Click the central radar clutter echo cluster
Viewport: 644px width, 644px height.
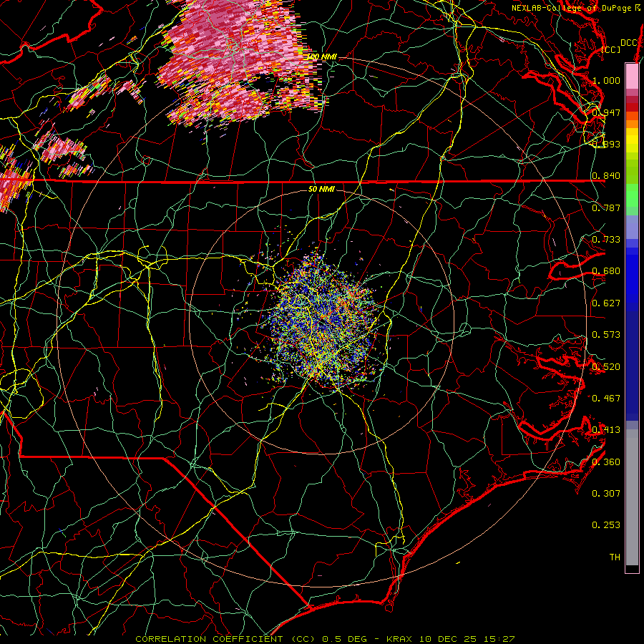tap(324, 323)
